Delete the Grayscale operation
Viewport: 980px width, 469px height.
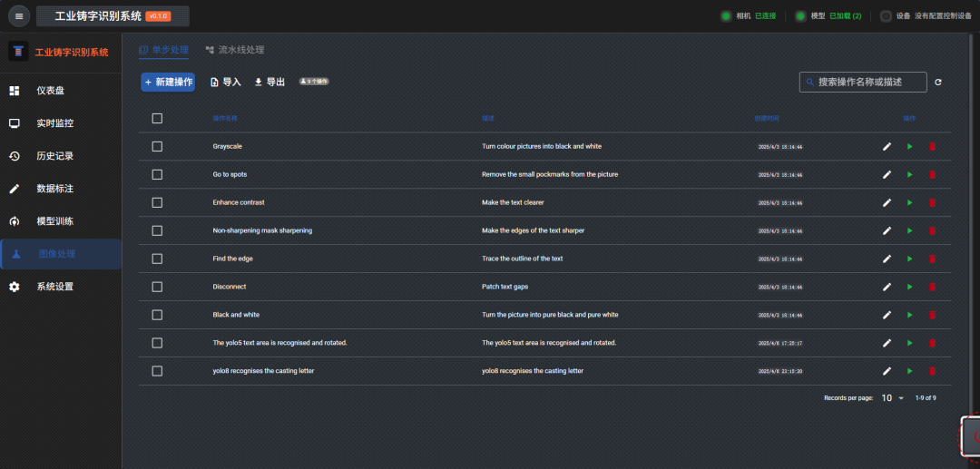click(x=932, y=146)
